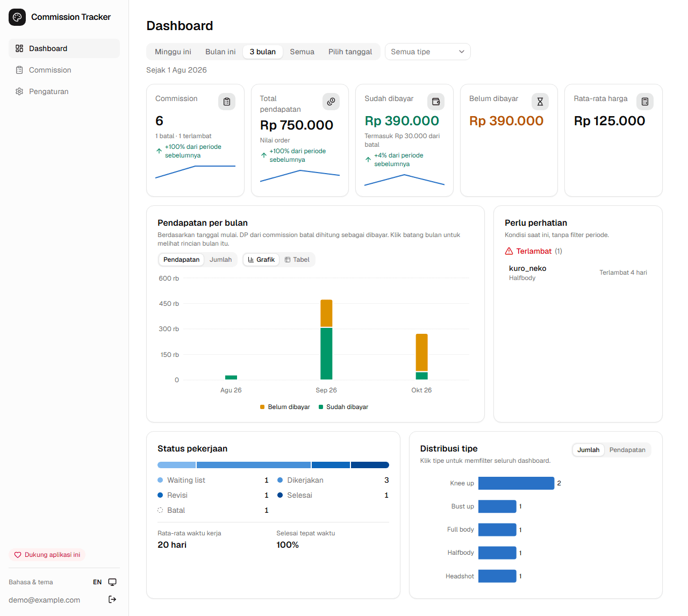
Task: Switch chart metric to Pendapatan
Action: [181, 260]
